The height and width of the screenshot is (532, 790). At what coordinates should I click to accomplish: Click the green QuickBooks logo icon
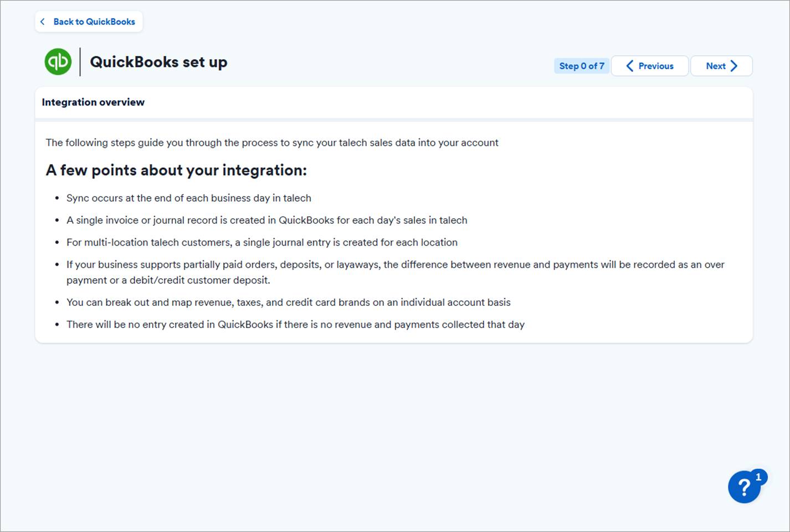point(58,62)
